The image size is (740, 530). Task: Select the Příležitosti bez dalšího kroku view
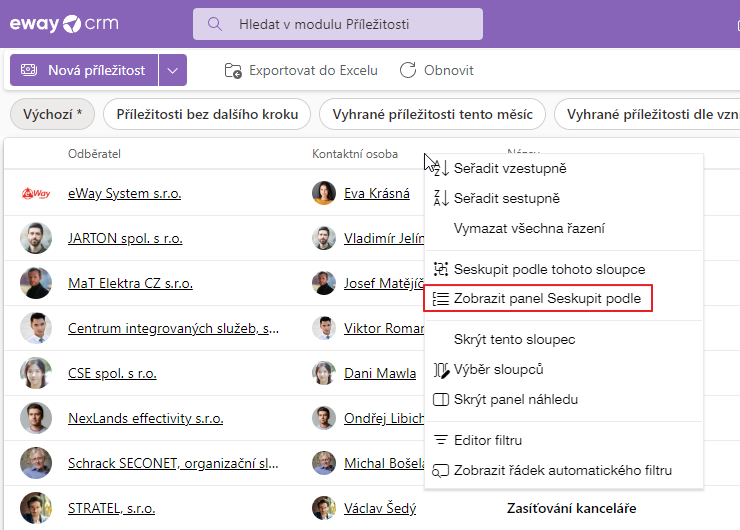point(207,114)
